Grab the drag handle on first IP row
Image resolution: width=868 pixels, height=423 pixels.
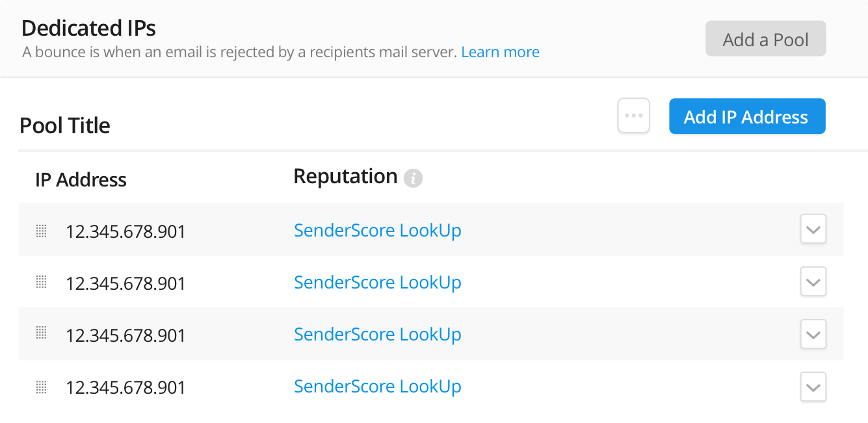(41, 231)
